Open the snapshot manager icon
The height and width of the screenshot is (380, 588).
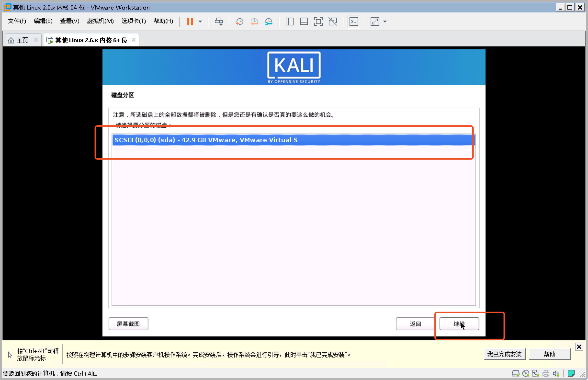[269, 22]
